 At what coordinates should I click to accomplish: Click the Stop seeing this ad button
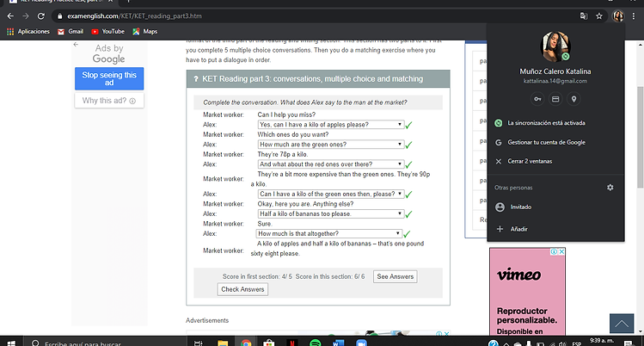click(109, 78)
